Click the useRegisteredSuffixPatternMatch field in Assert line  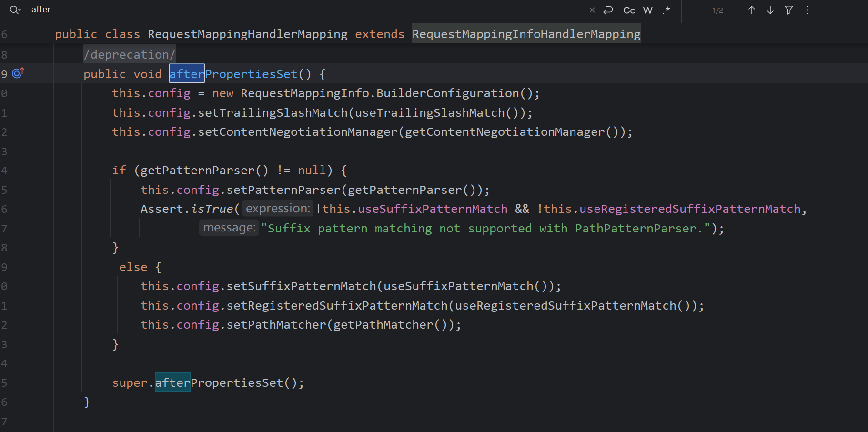[x=690, y=209]
